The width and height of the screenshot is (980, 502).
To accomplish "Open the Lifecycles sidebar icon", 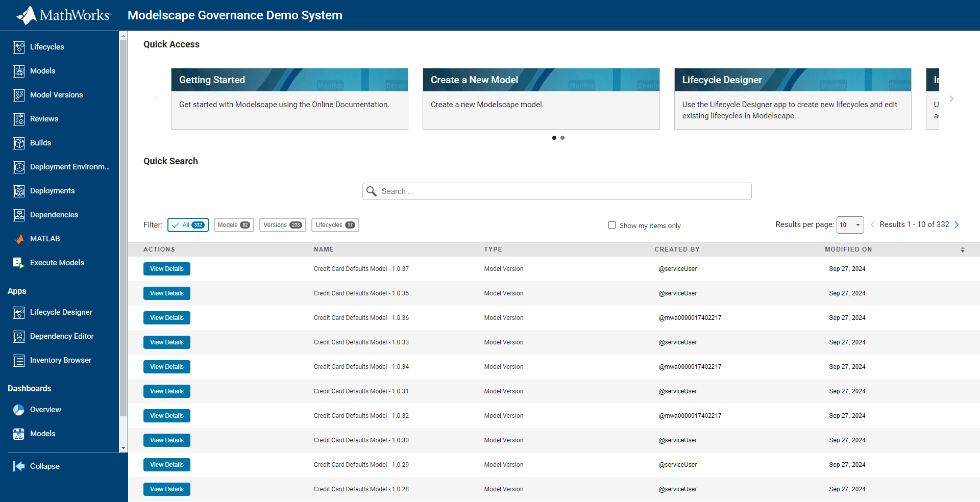I will click(19, 47).
